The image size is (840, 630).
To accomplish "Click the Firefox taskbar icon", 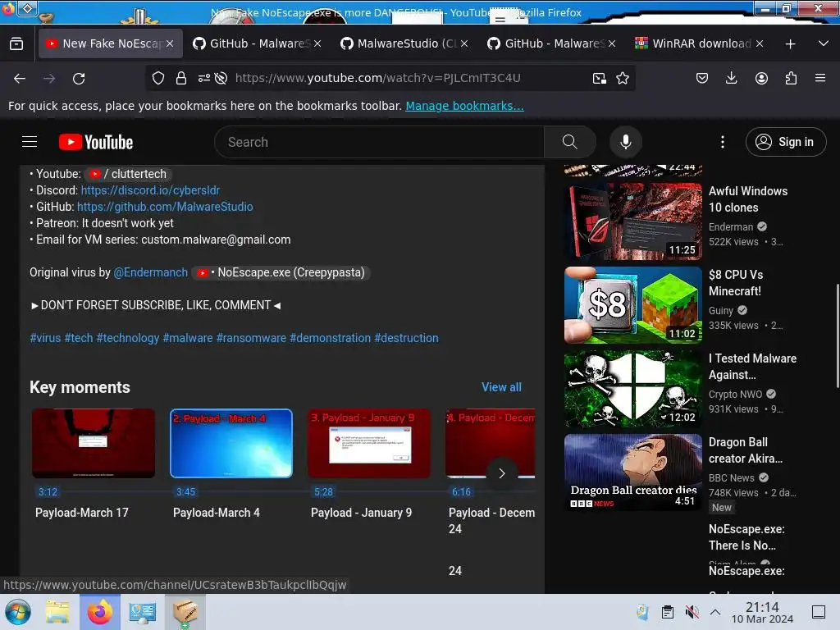I will click(99, 612).
